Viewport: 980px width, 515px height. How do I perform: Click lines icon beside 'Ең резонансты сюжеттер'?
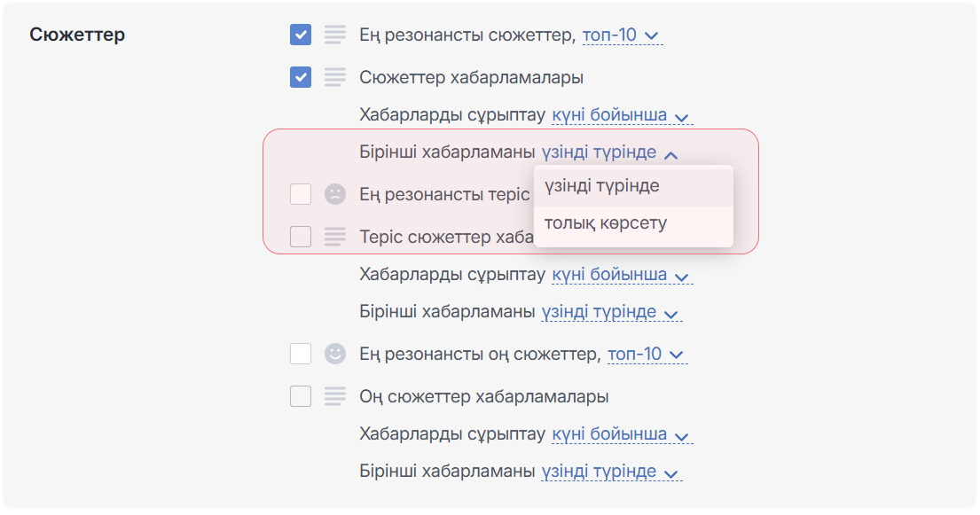[334, 35]
